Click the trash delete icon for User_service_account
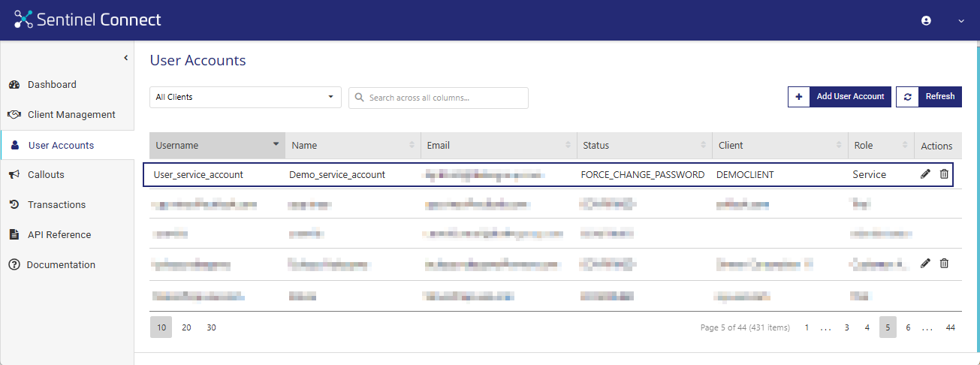The width and height of the screenshot is (980, 365). point(944,174)
